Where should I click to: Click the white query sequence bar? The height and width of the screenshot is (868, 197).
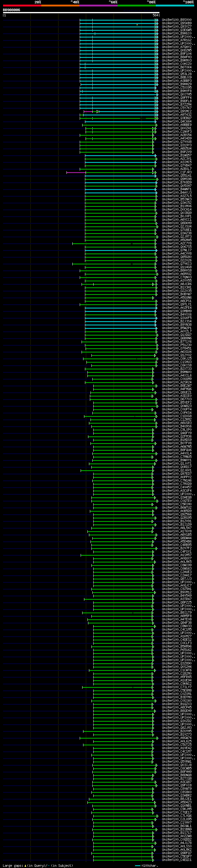pos(81,13)
